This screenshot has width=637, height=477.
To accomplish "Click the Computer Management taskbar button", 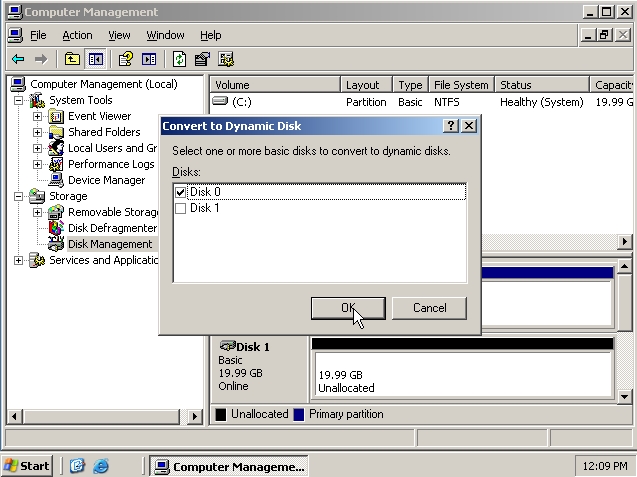I will coord(229,466).
